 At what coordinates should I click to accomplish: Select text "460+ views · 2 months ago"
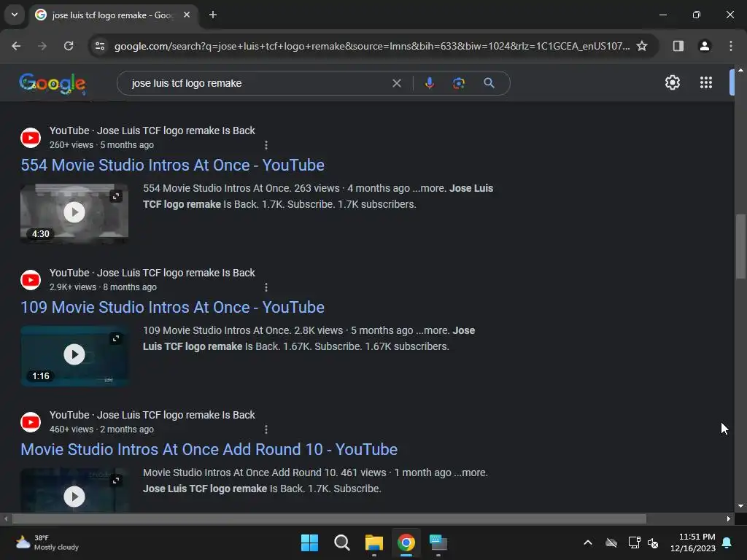click(x=101, y=429)
